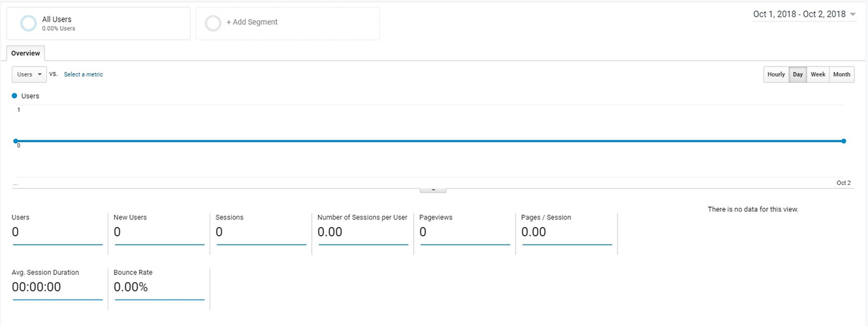The width and height of the screenshot is (868, 326).
Task: Switch chart granularity to Week
Action: 818,74
